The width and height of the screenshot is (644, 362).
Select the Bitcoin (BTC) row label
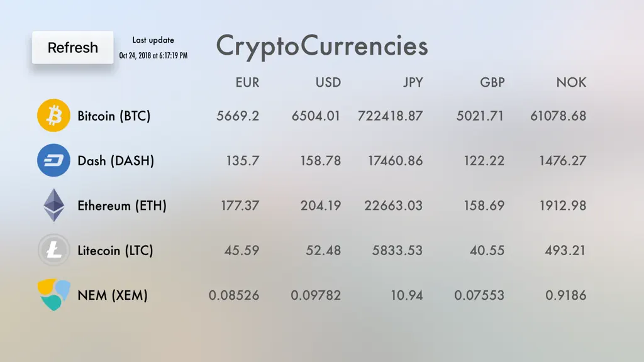tap(114, 116)
